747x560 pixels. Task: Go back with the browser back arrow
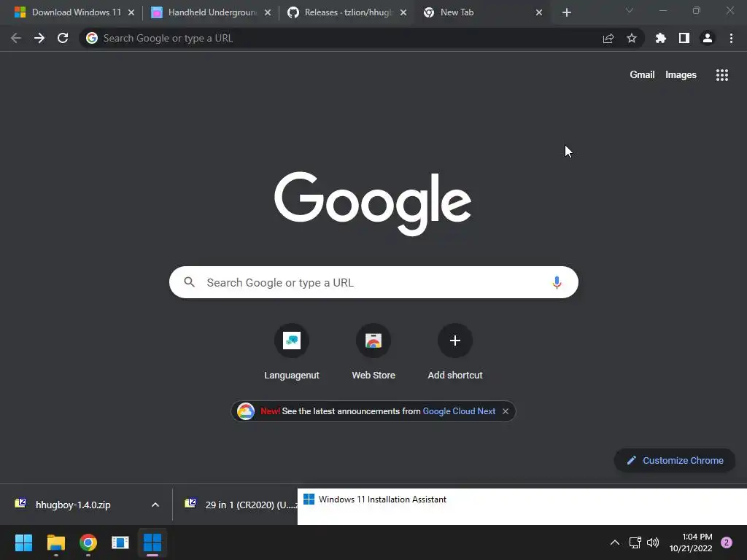[x=16, y=38]
